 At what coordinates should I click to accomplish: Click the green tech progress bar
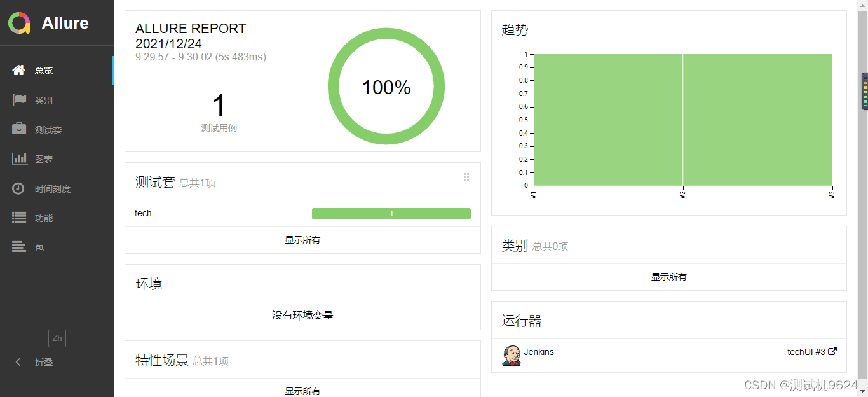[x=391, y=214]
